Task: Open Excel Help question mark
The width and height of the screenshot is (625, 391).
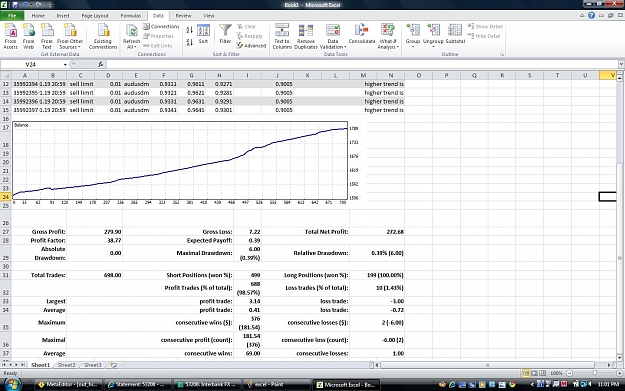Action: click(592, 16)
